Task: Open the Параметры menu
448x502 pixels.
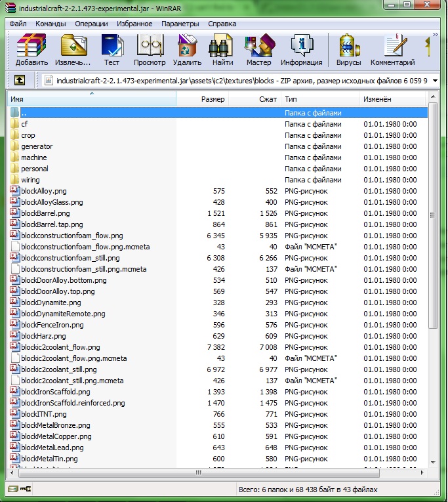Action: [180, 24]
